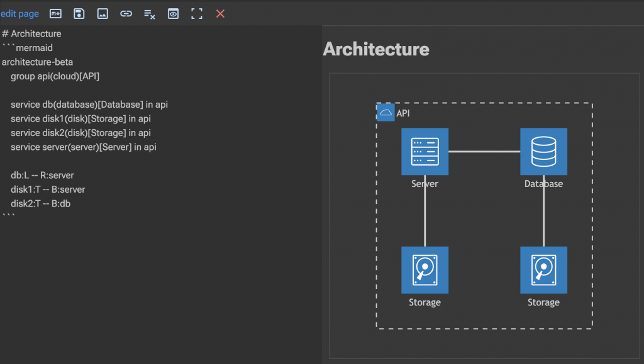Click the 'service server(server)[Server] in api' line
The width and height of the screenshot is (644, 364).
click(x=84, y=147)
